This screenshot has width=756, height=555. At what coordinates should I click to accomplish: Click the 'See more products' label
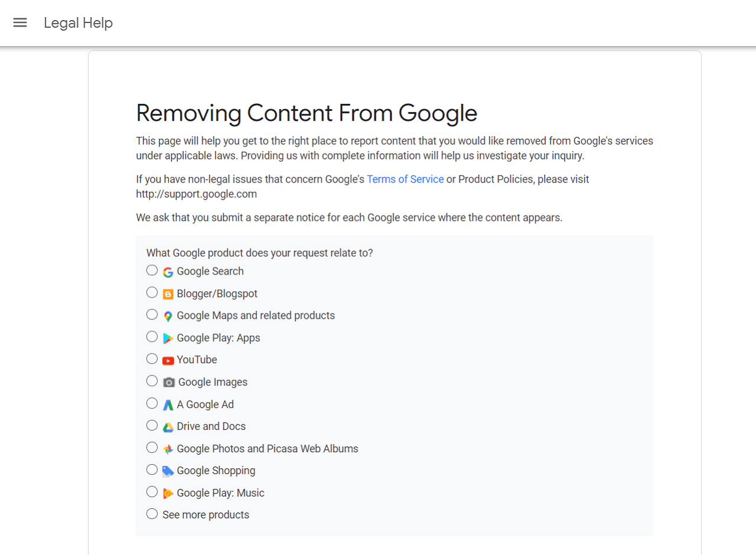click(206, 515)
